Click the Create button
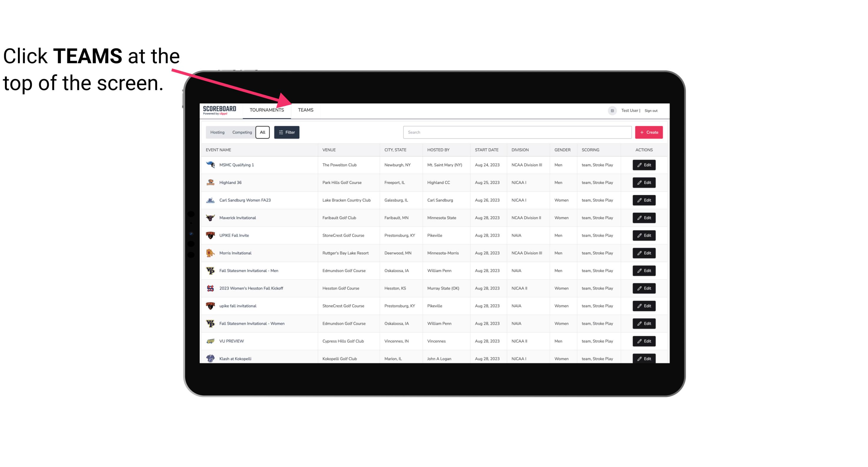The height and width of the screenshot is (467, 868). click(649, 132)
